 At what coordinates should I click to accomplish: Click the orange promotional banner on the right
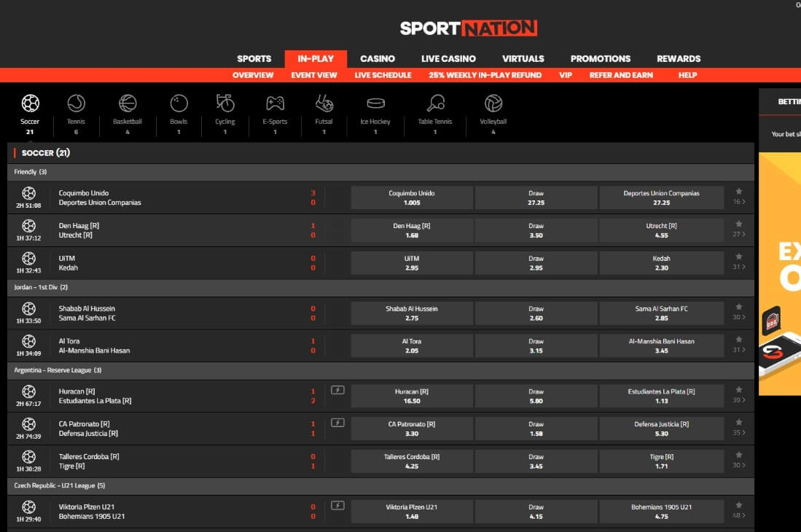pyautogui.click(x=780, y=274)
